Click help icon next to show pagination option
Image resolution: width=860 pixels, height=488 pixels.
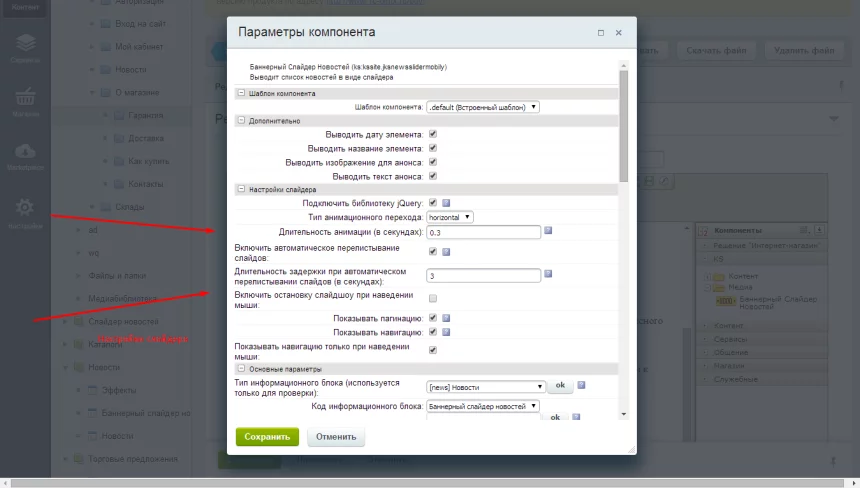(446, 319)
